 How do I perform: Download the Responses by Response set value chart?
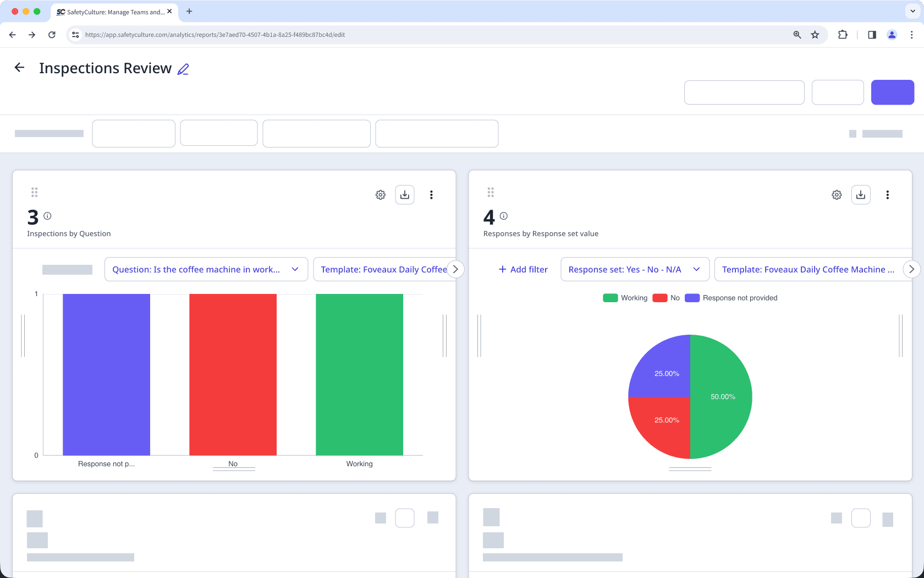point(861,195)
